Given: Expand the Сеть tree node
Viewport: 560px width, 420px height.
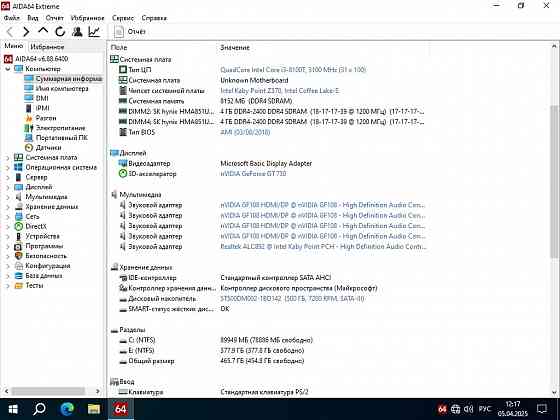Looking at the screenshot, I should [8, 216].
